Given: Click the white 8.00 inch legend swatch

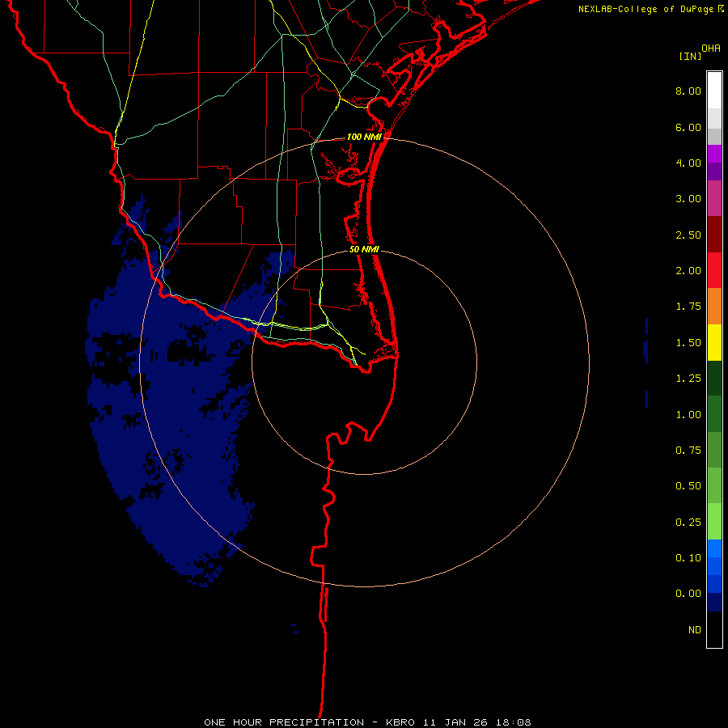Looking at the screenshot, I should click(x=714, y=91).
